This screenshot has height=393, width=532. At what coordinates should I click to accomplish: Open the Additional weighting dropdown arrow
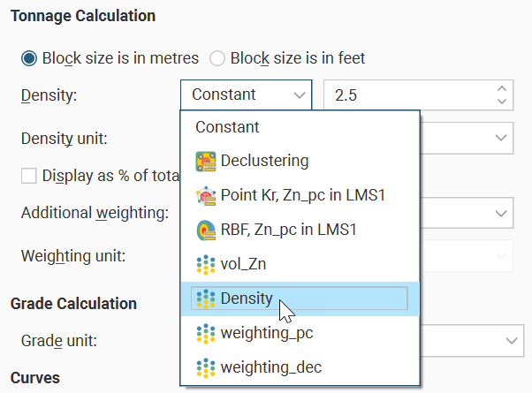(x=502, y=212)
